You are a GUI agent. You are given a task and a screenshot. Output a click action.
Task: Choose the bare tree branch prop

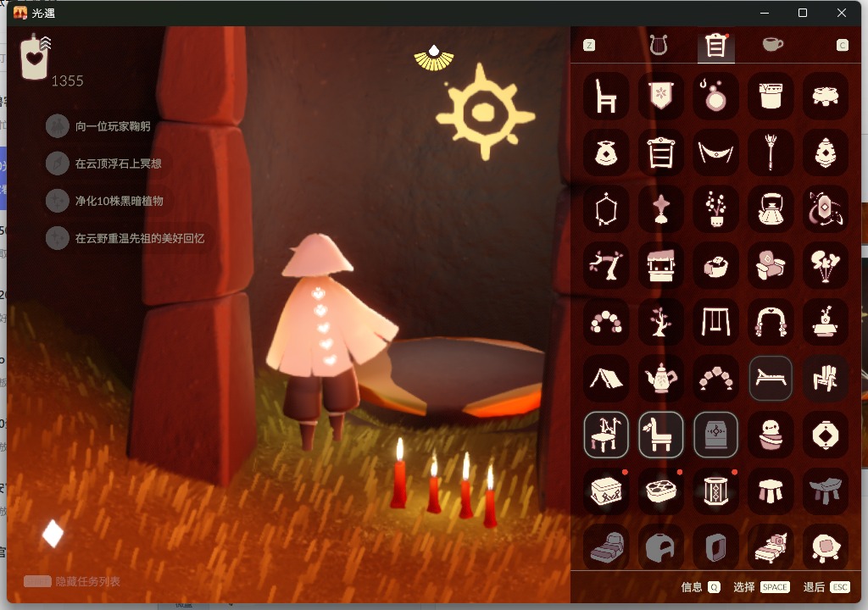[605, 265]
